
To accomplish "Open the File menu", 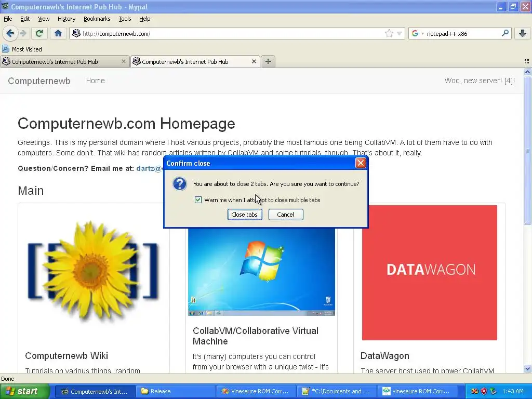I will click(x=8, y=19).
